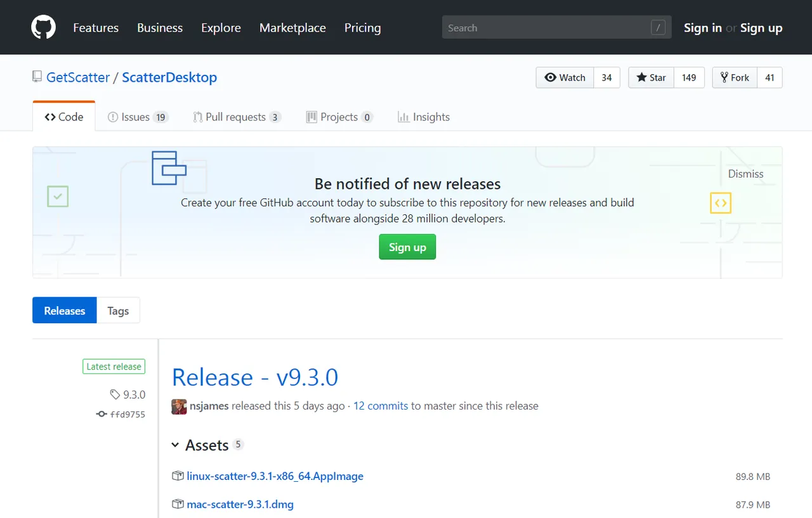The image size is (812, 518).
Task: Click the 87.9 MB file size text
Action: point(753,505)
